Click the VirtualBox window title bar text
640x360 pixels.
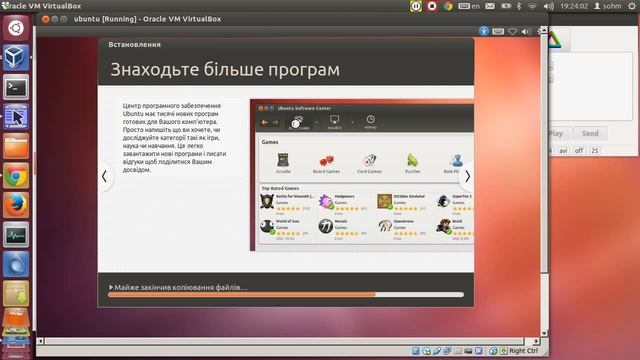(147, 19)
